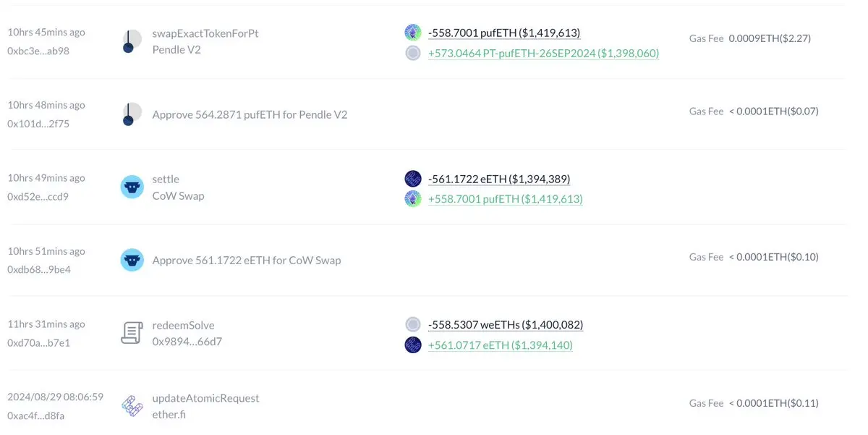Open transaction hash 0x101d…2f75
This screenshot has height=435, width=868.
tap(38, 123)
